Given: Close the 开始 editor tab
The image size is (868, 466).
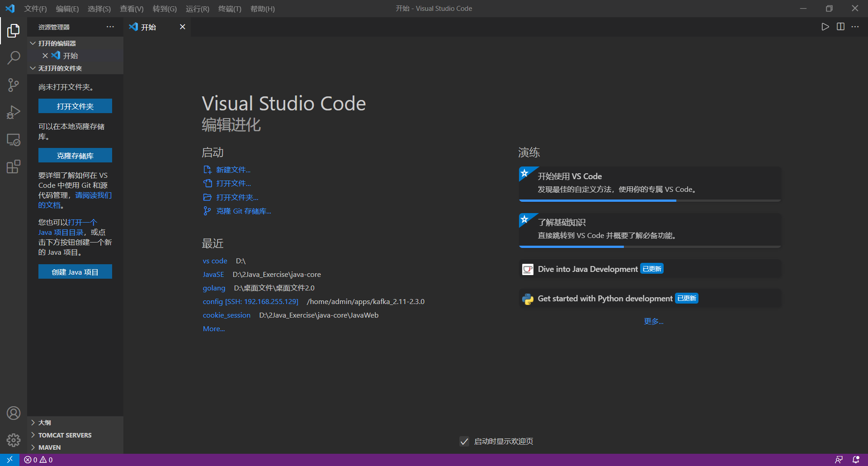Looking at the screenshot, I should pyautogui.click(x=183, y=27).
